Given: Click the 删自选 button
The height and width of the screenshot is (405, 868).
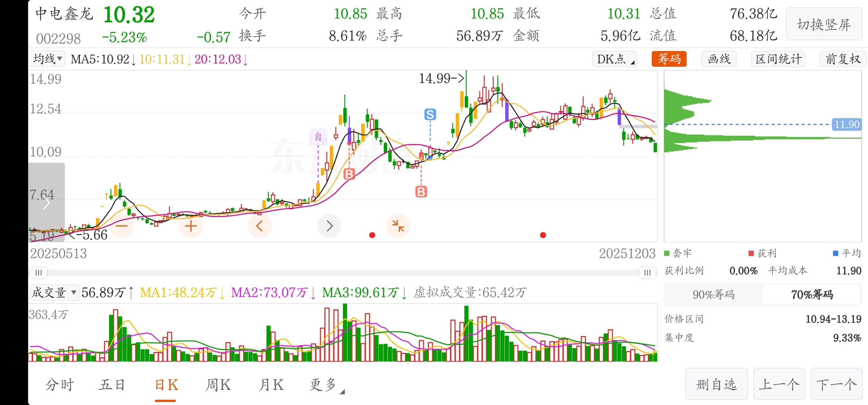Looking at the screenshot, I should tap(716, 384).
